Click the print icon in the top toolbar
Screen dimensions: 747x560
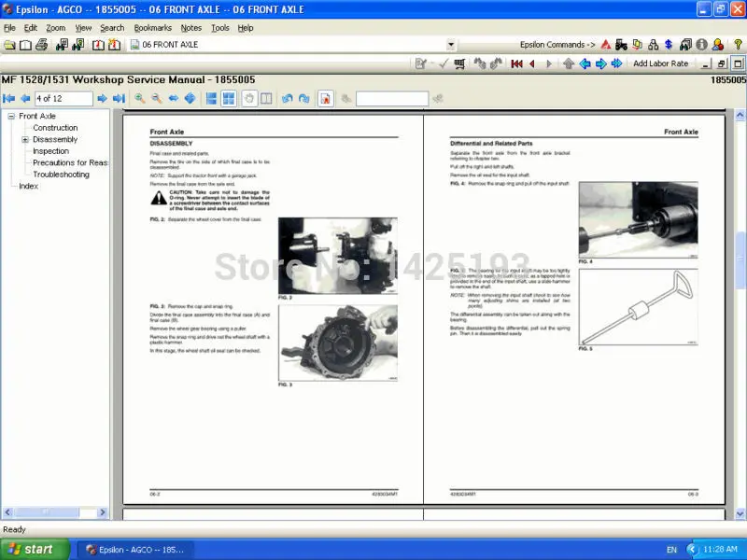click(x=42, y=45)
